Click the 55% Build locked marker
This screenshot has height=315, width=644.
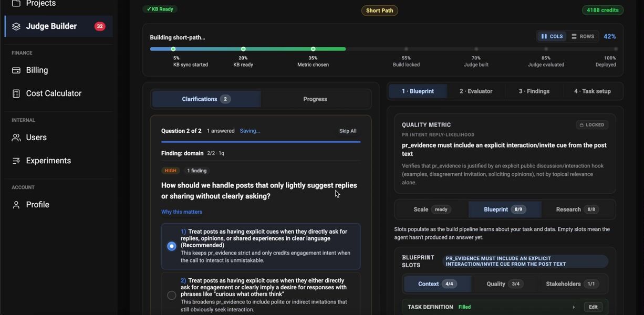406,49
